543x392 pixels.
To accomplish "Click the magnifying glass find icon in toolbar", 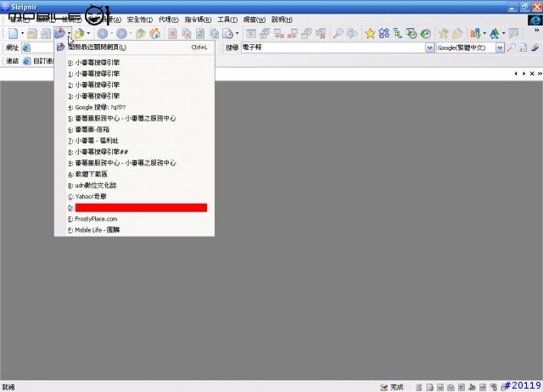I will pyautogui.click(x=338, y=34).
